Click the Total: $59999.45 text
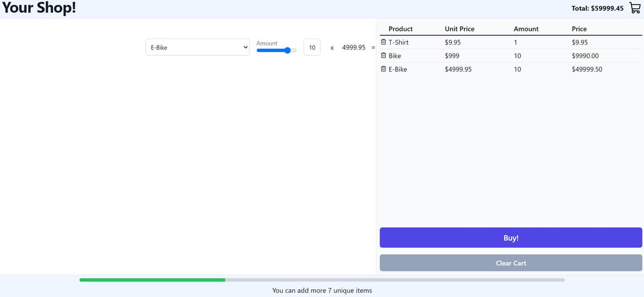This screenshot has width=644, height=297. [x=598, y=9]
